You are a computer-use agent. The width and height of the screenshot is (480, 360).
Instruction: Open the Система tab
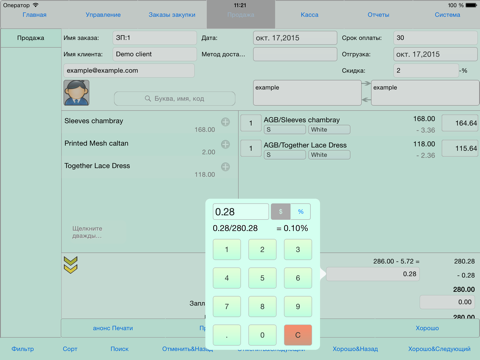click(x=447, y=15)
